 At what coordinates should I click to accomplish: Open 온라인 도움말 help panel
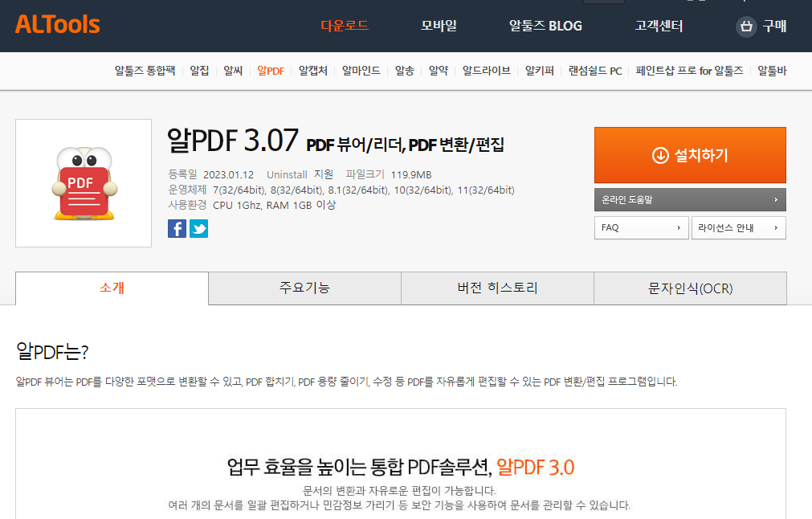coord(689,199)
